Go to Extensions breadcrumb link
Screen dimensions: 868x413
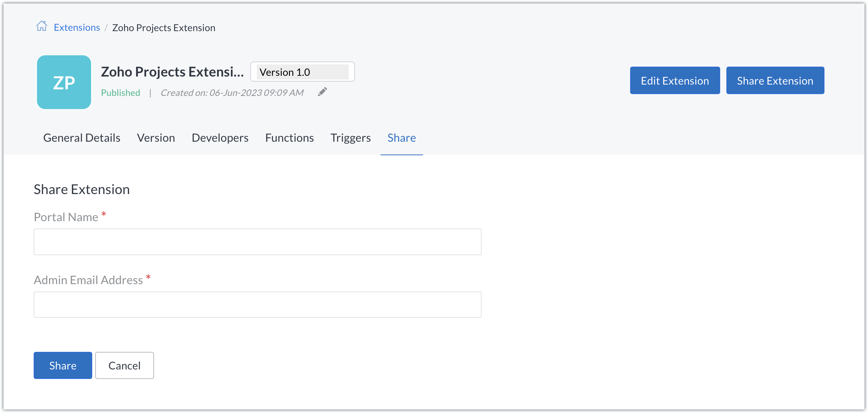pyautogui.click(x=77, y=27)
